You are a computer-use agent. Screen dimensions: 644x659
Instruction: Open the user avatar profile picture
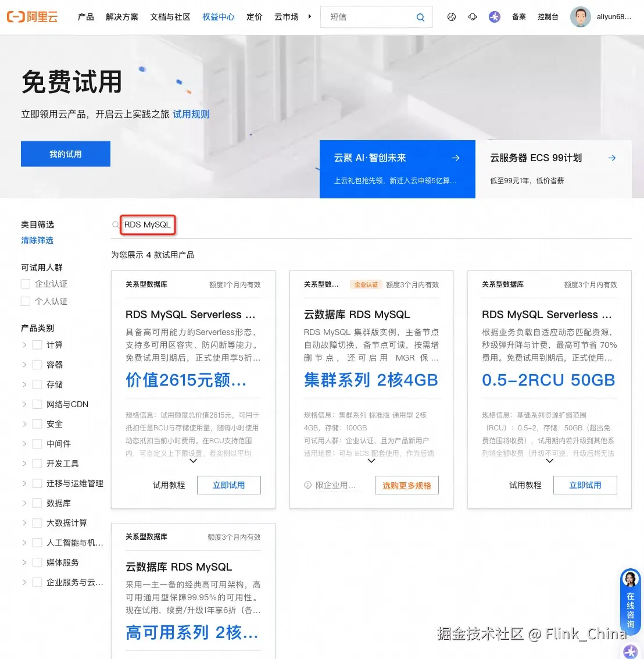(581, 17)
